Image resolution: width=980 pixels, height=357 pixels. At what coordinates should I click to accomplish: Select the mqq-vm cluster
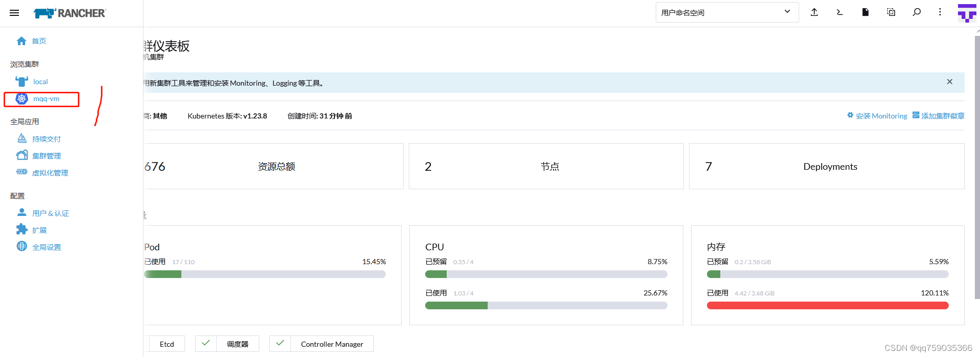tap(46, 98)
